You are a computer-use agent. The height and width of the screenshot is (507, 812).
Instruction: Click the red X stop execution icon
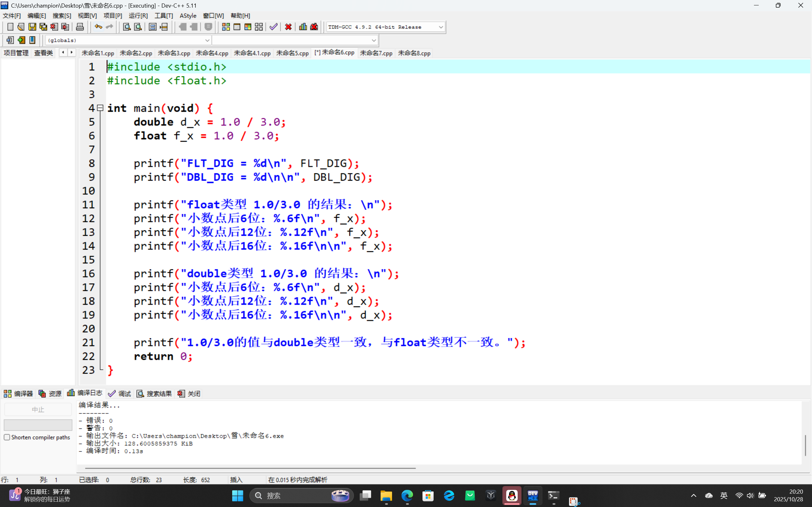288,27
